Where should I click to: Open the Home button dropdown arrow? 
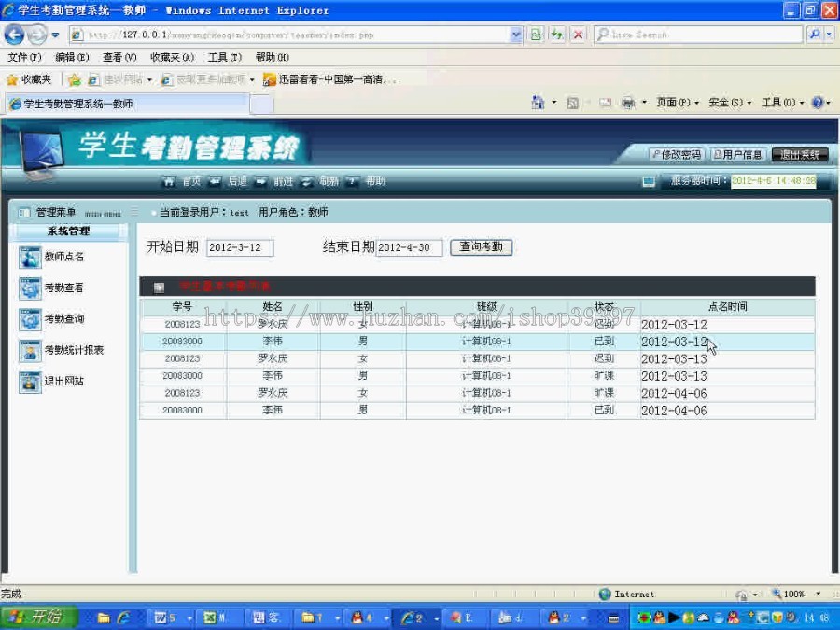click(553, 103)
